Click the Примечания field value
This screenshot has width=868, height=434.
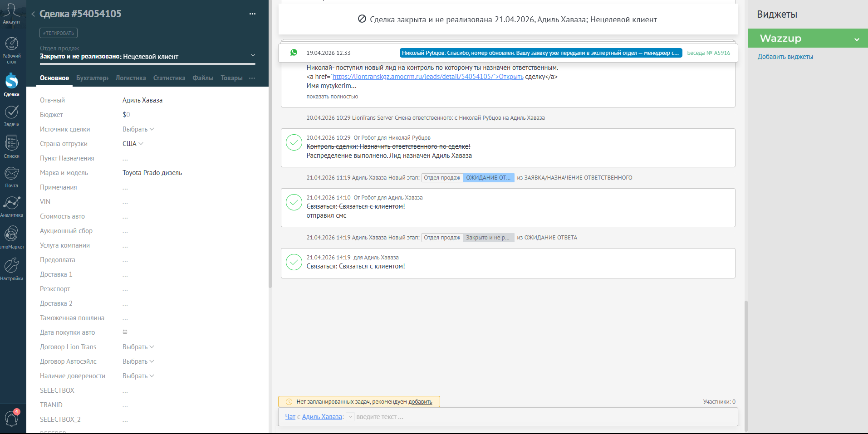click(125, 188)
